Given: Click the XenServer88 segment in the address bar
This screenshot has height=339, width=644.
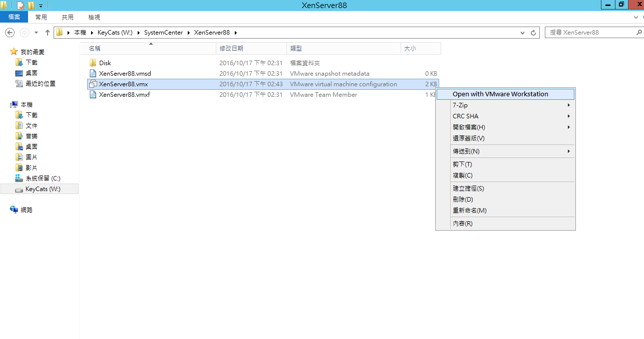Looking at the screenshot, I should (212, 33).
